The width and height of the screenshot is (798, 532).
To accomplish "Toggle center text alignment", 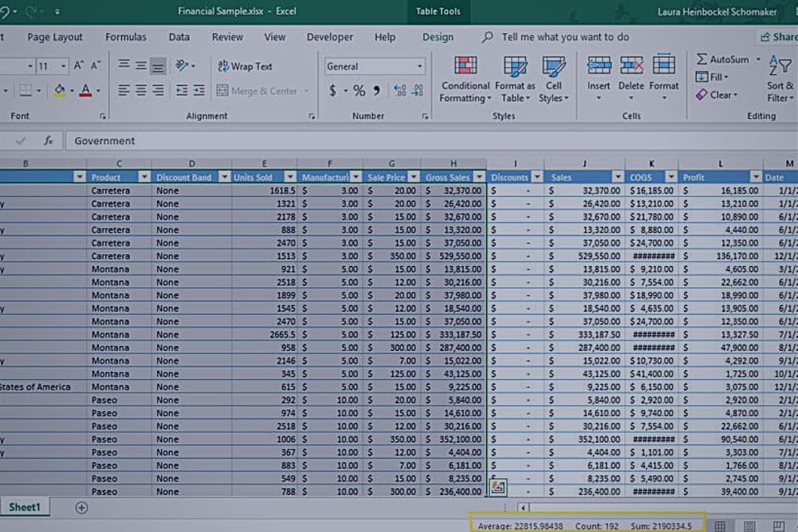I will 140,91.
